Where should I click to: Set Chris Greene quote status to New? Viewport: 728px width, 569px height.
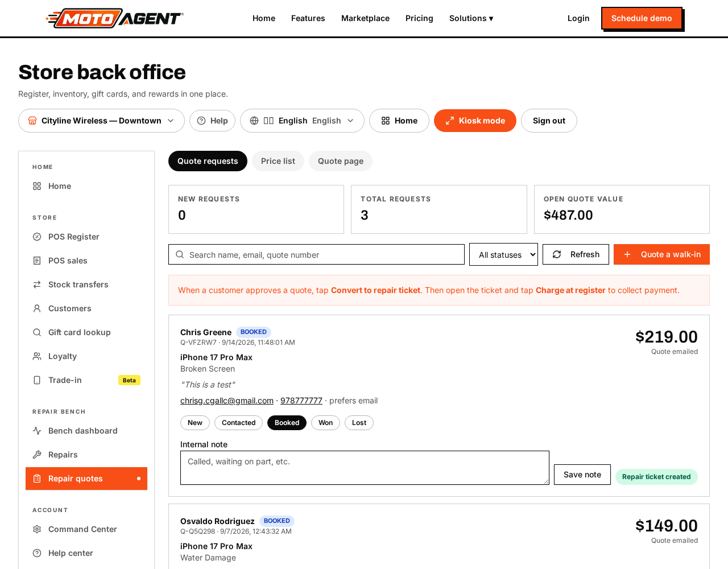(195, 423)
